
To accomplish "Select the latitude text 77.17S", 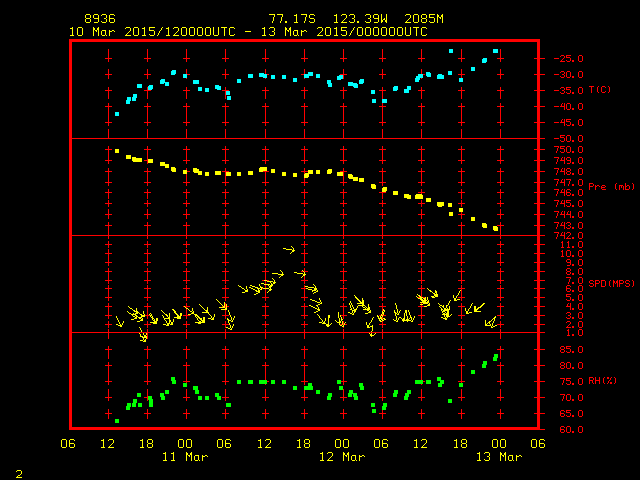I will [x=292, y=19].
